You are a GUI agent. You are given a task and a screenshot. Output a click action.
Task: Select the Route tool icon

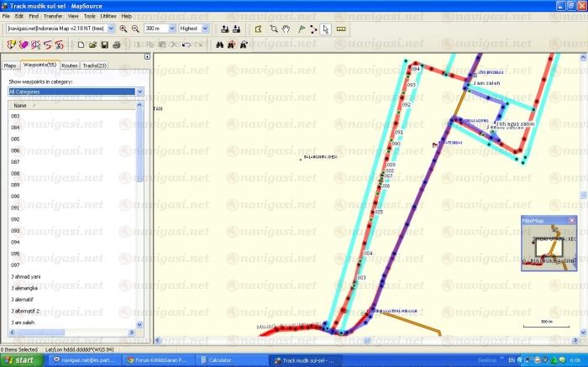[313, 28]
